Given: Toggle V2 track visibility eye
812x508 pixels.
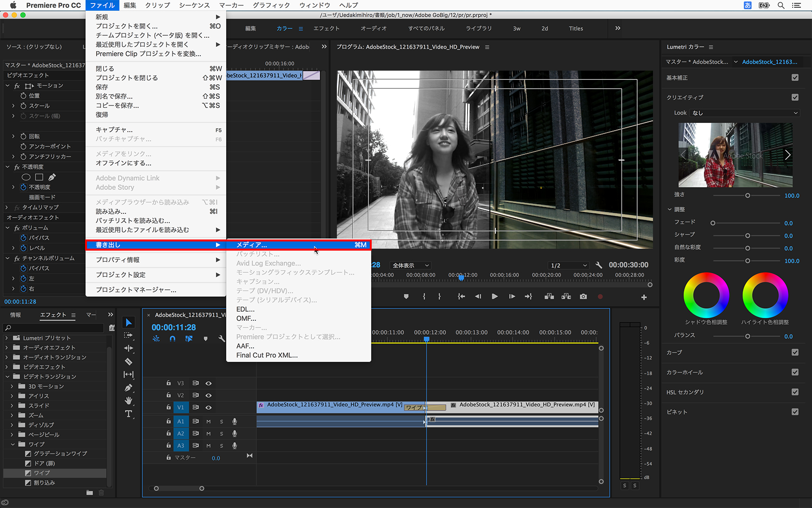Looking at the screenshot, I should [x=209, y=395].
